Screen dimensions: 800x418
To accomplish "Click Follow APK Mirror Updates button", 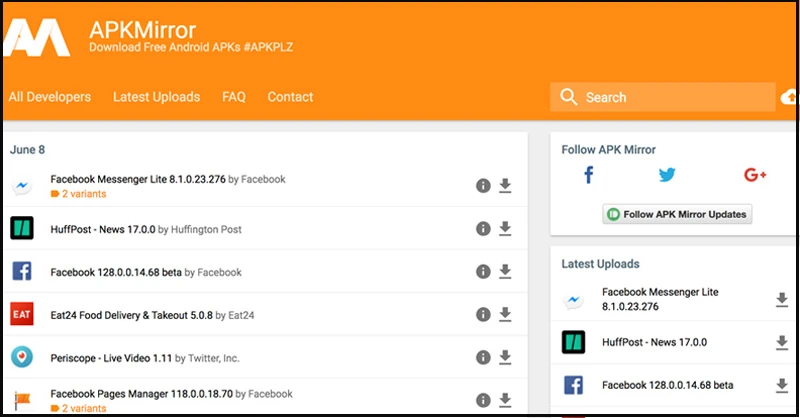I will [677, 214].
